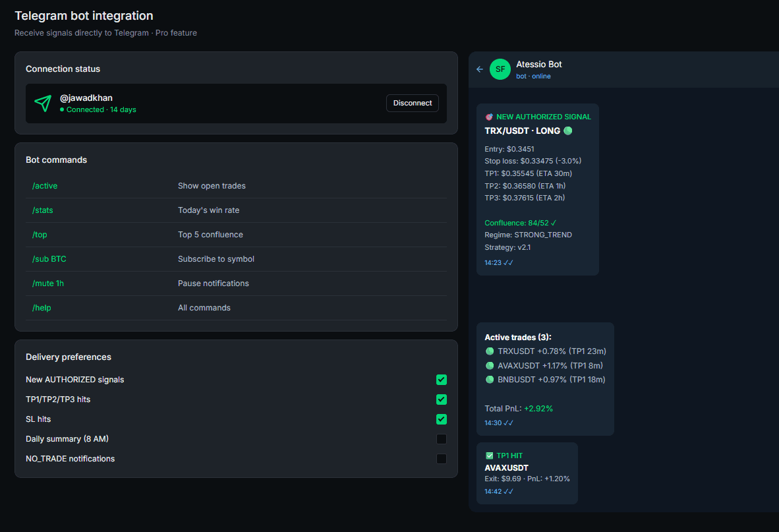Click 'Stop loss: $0.33475' line

(x=533, y=161)
